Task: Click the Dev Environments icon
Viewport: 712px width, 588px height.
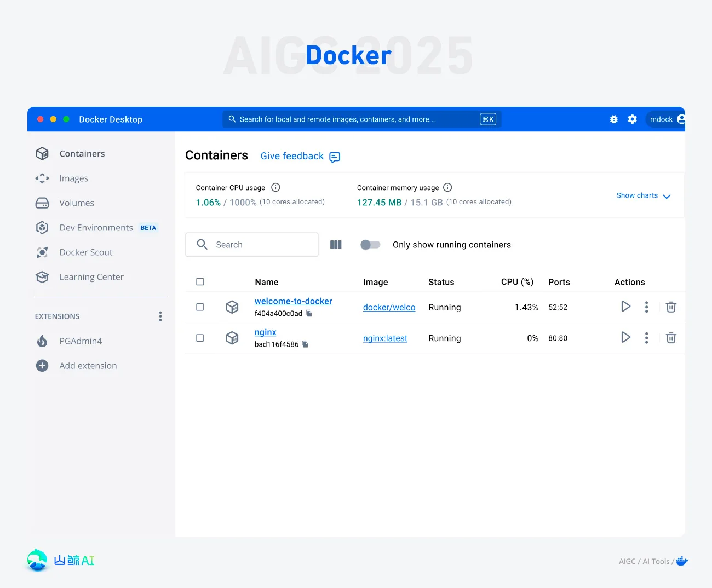Action: [42, 228]
